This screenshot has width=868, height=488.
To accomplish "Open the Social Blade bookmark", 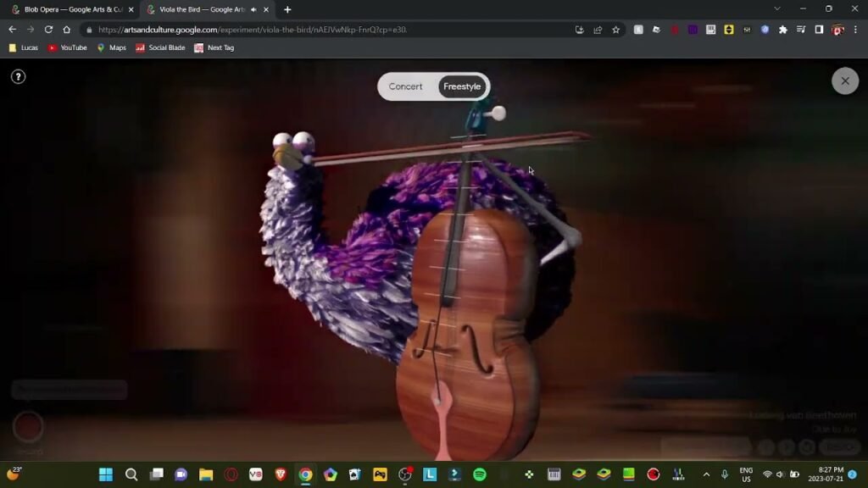I will [160, 47].
